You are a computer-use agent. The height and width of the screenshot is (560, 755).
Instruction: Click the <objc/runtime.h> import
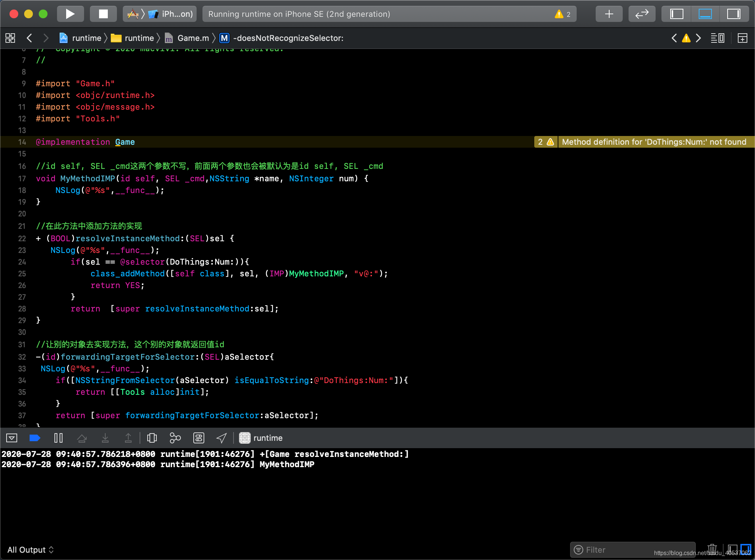[115, 95]
